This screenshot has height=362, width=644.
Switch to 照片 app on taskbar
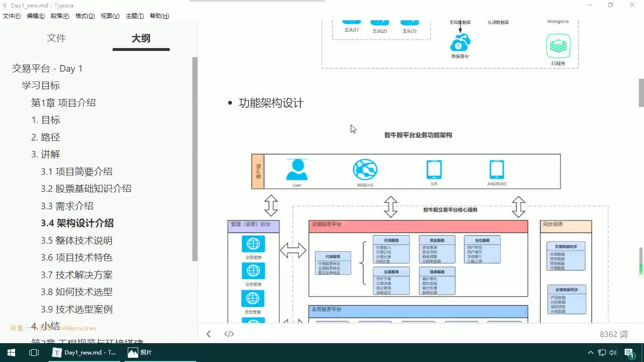(160, 352)
